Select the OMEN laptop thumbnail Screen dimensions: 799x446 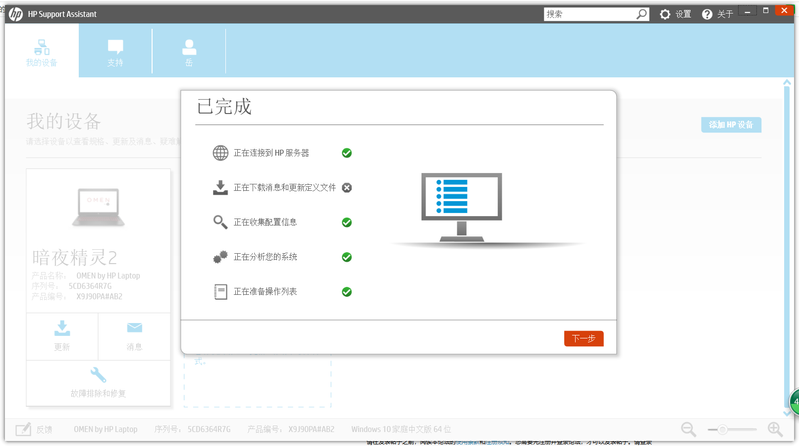click(98, 207)
